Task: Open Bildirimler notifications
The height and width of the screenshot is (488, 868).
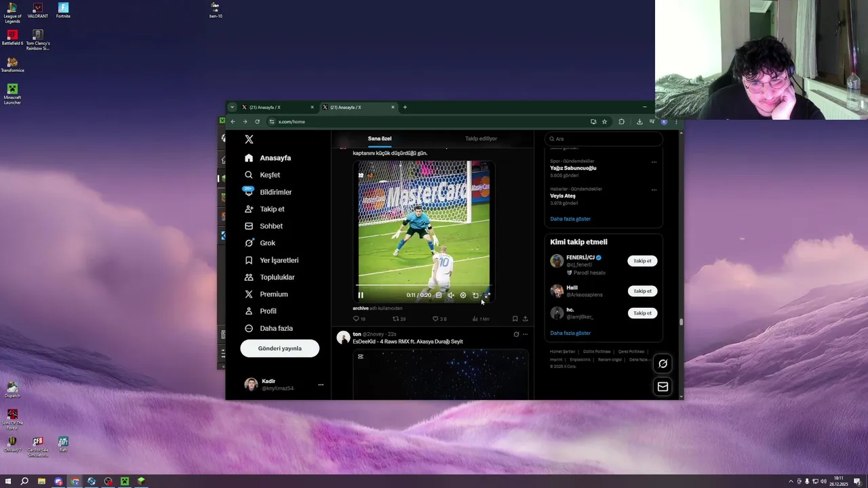Action: (x=268, y=192)
